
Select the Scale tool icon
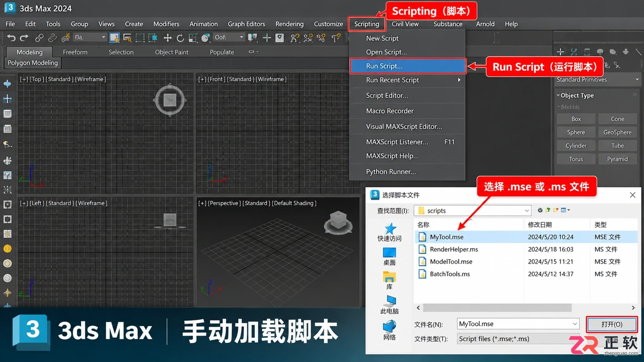193,38
